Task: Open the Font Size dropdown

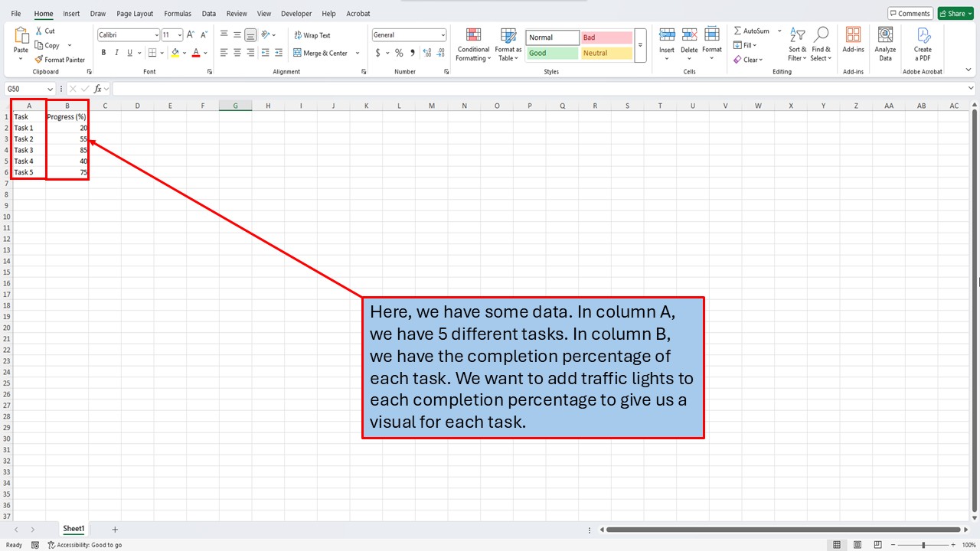Action: (178, 34)
